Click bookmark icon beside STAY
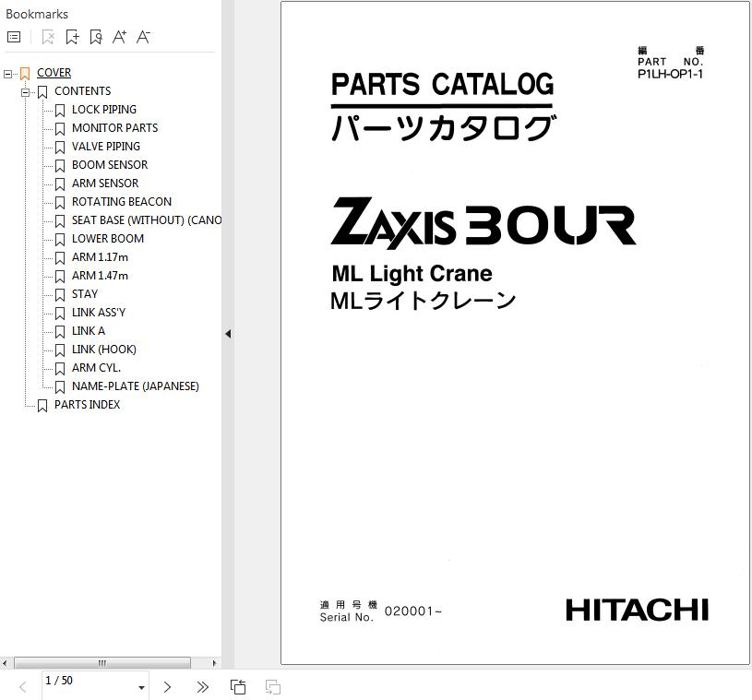 [x=60, y=295]
